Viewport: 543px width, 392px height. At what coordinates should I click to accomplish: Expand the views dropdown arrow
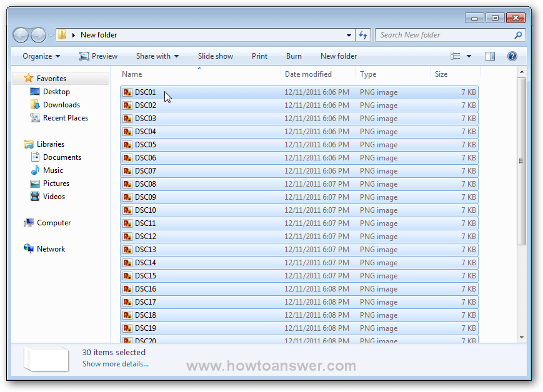click(469, 56)
